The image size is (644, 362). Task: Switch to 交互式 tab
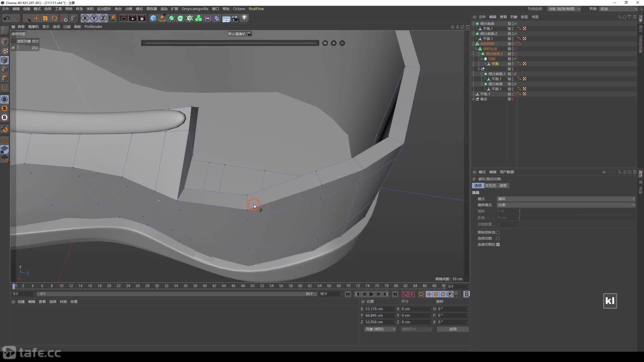490,186
